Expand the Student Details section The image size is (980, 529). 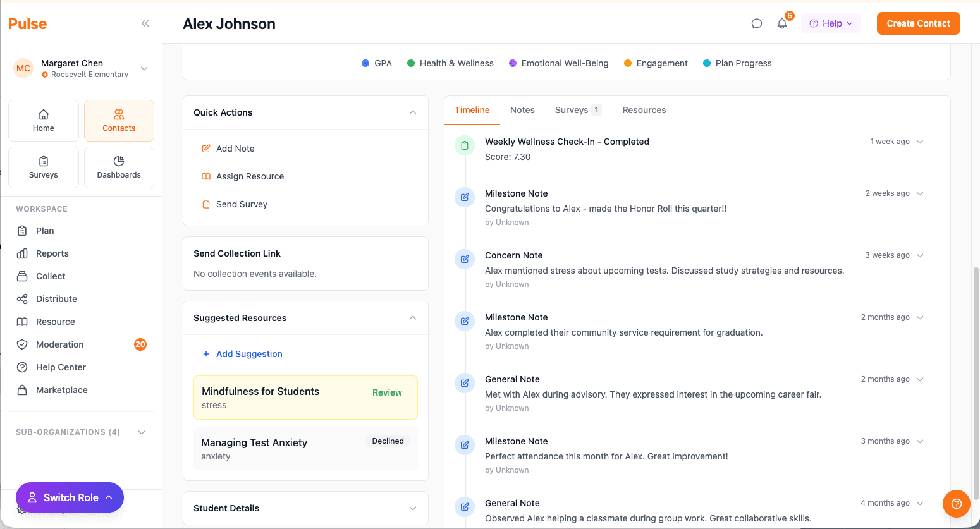click(x=413, y=508)
